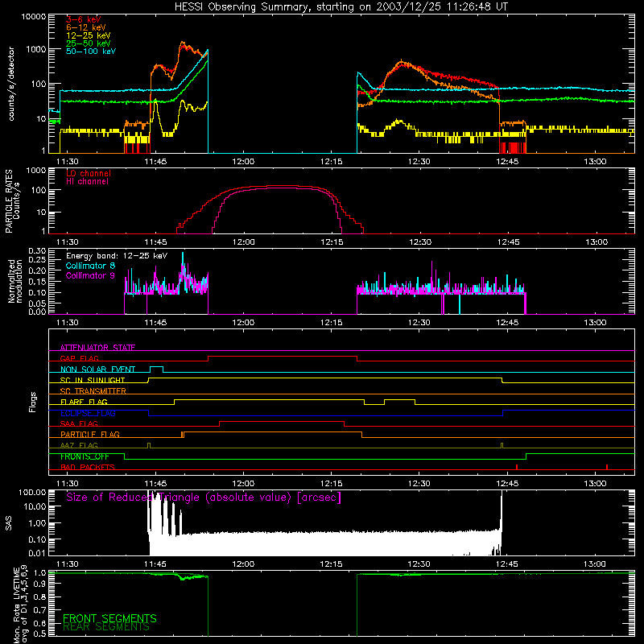Viewport: 644px width, 644px height.
Task: Select the 3-6 keV legend label
Action: pyautogui.click(x=83, y=19)
